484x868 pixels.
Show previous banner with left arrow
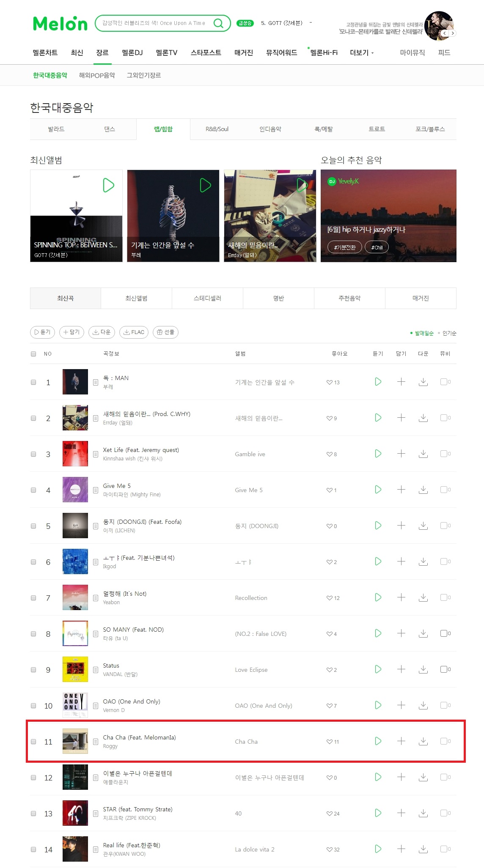tap(445, 33)
